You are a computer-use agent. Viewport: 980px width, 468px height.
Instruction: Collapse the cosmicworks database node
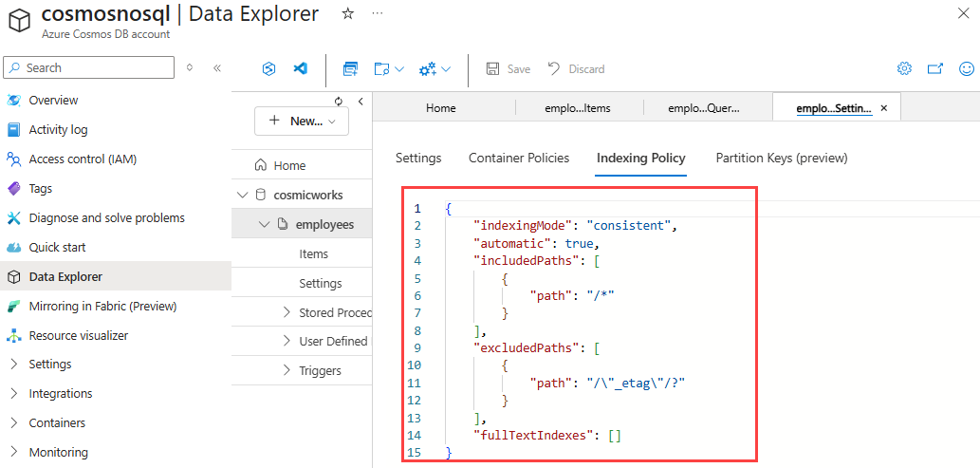pyautogui.click(x=242, y=195)
